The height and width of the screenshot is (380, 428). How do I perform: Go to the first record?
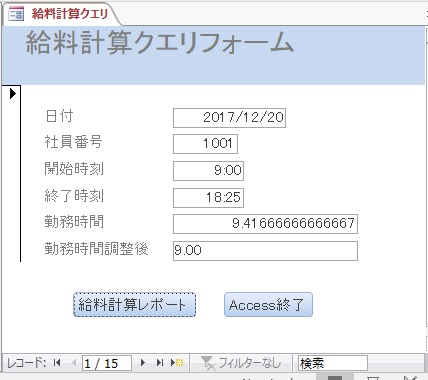tap(57, 363)
